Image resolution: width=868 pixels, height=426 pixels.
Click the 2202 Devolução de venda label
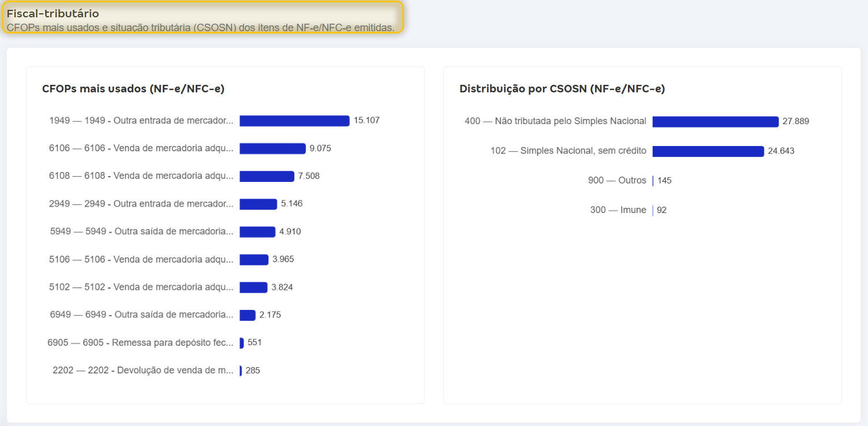(143, 370)
